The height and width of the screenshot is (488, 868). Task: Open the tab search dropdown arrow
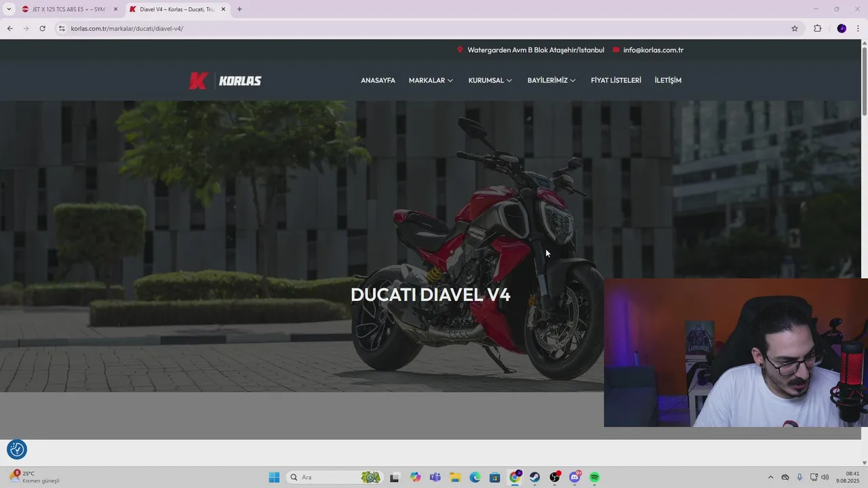click(x=9, y=9)
